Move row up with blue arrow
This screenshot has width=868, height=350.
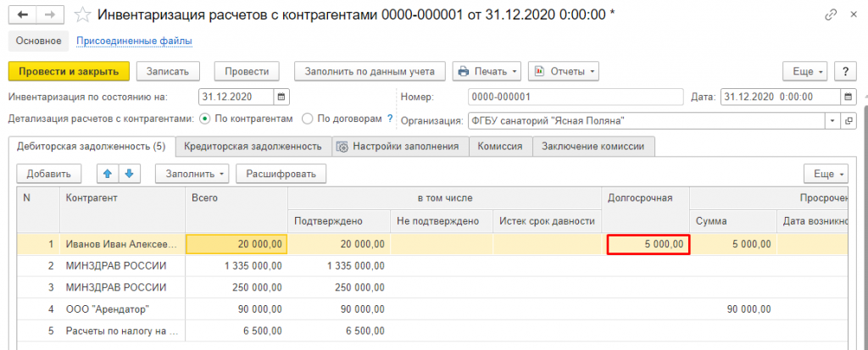[108, 174]
